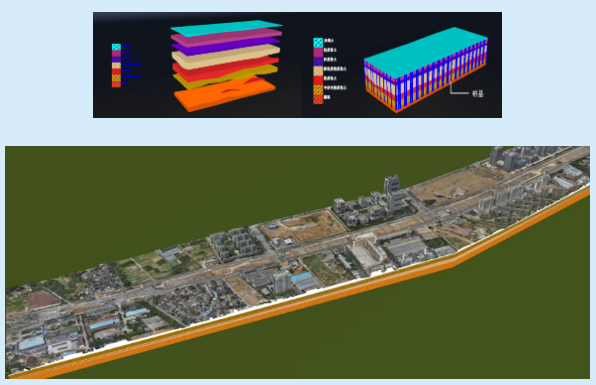Screen dimensions: 596x385
Task: Select the magenta layer in exploded view
Action: pyautogui.click(x=227, y=38)
